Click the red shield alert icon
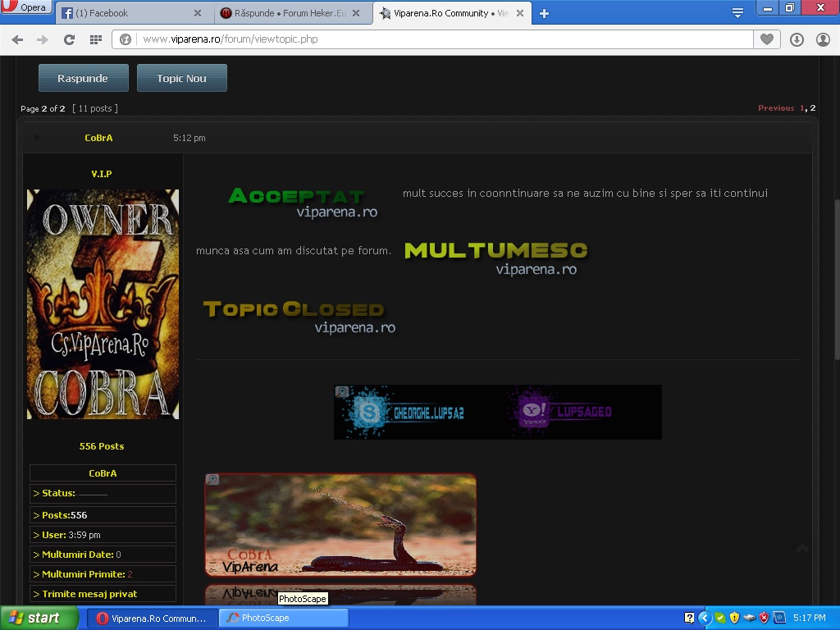The image size is (840, 630). coord(764,618)
